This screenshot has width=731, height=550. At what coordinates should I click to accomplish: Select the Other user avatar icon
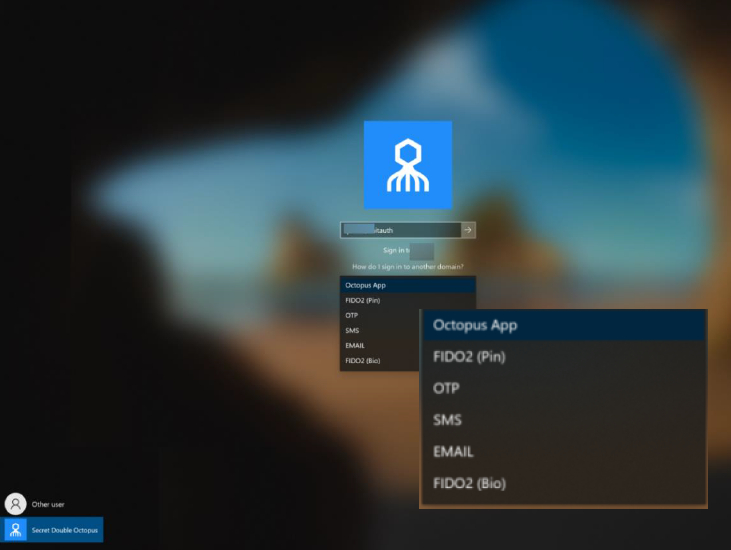[x=15, y=504]
